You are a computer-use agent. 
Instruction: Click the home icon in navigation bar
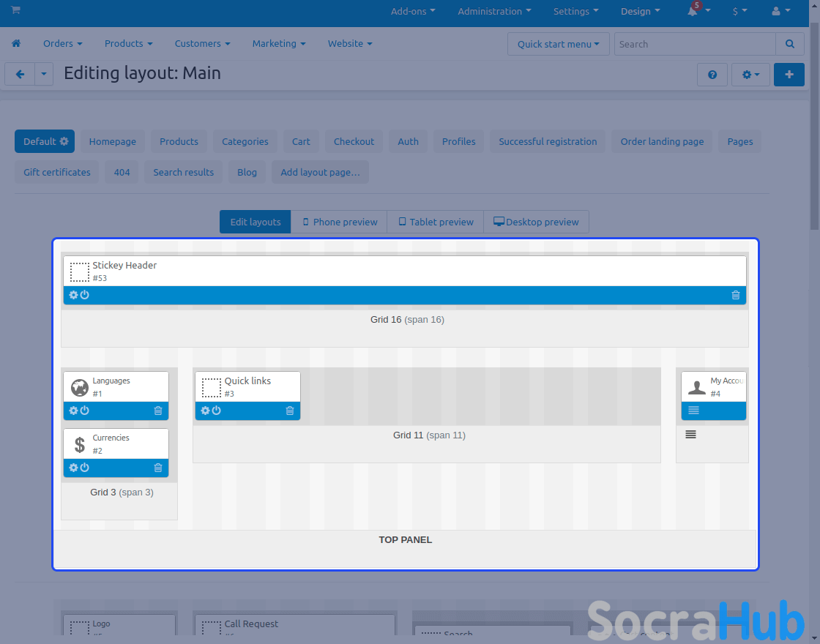pos(16,44)
